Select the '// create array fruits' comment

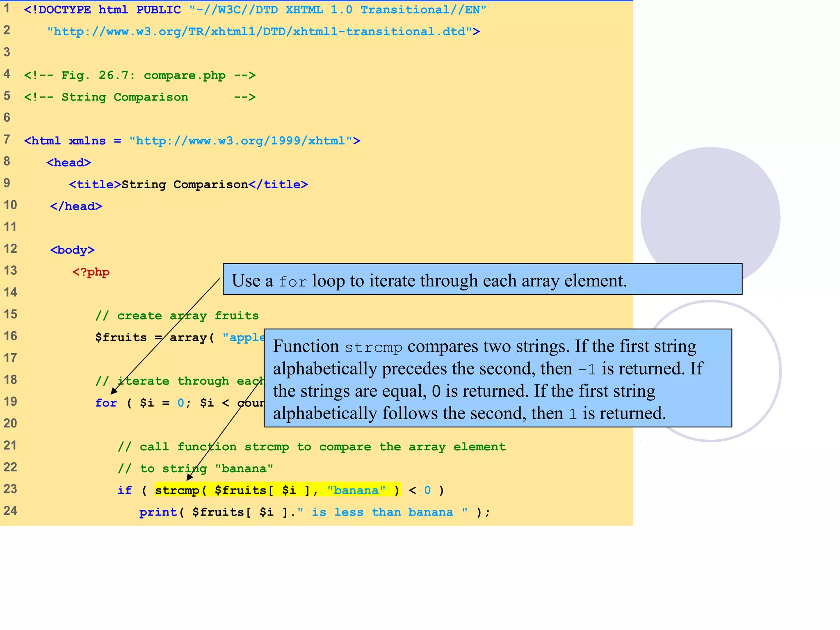(x=177, y=316)
